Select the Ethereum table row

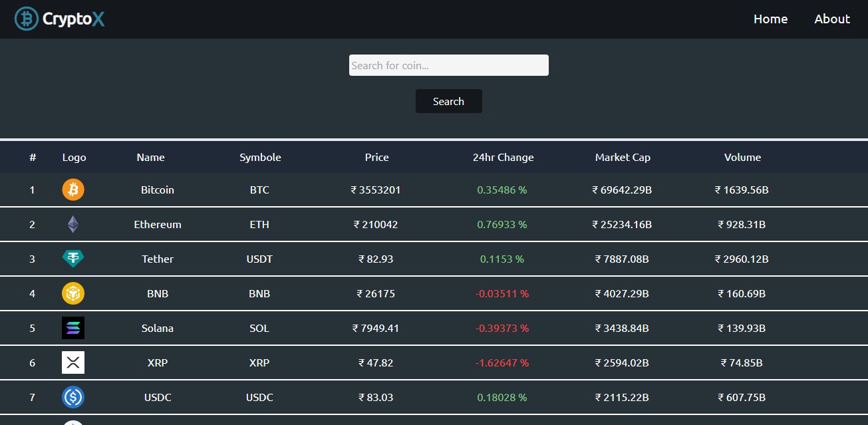click(x=432, y=224)
